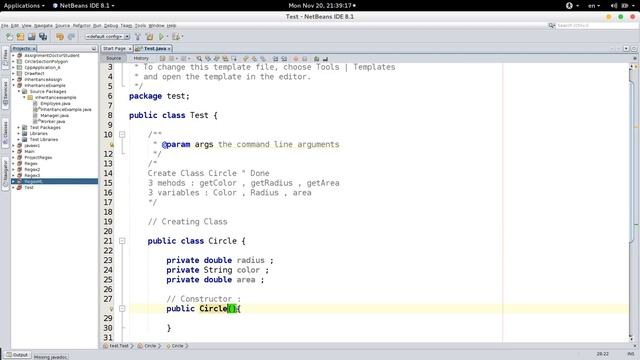The height and width of the screenshot is (360, 640).
Task: Click the New Project toolbar icon
Action: tap(20, 37)
